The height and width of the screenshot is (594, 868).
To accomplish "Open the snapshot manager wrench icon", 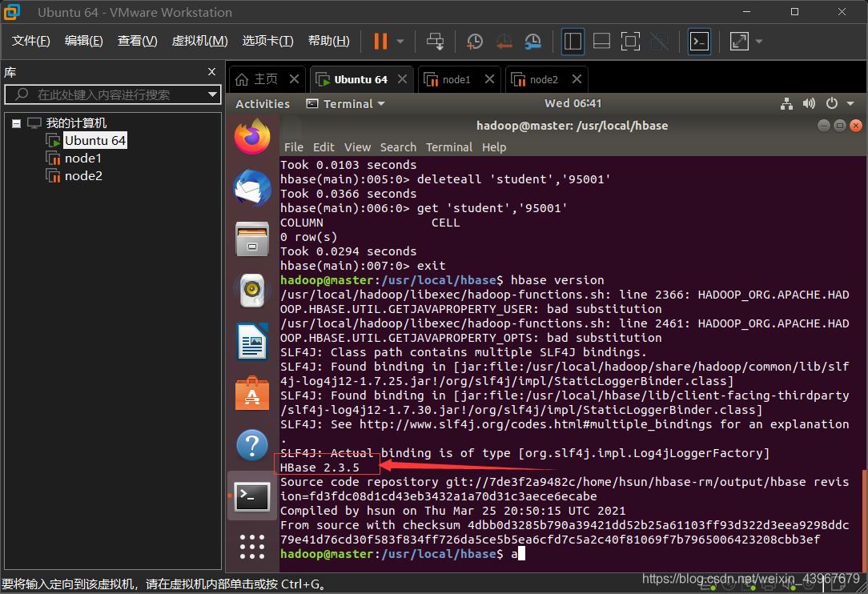I will pyautogui.click(x=533, y=42).
